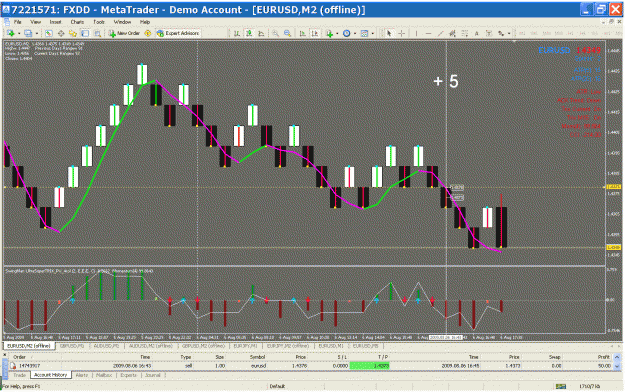Open the MetaEditor yellow diamond icon
Viewport: 625px width, 392px height.
147,33
